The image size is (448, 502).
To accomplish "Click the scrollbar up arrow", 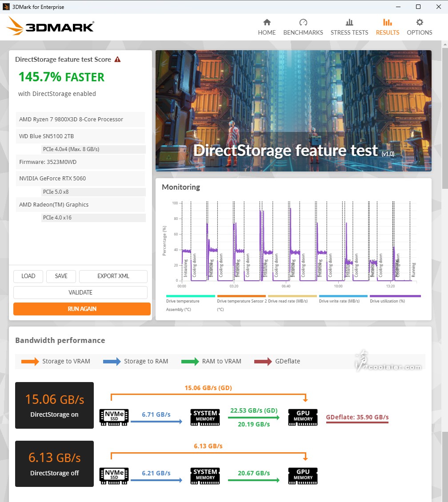I will 445,44.
